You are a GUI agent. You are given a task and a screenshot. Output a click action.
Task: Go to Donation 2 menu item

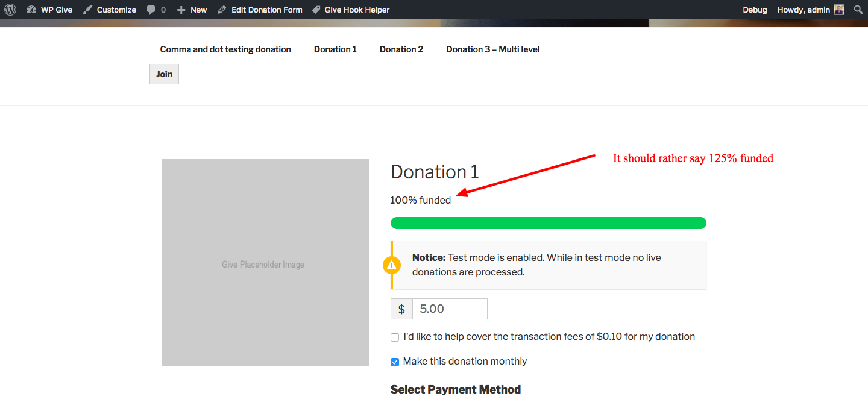point(401,49)
